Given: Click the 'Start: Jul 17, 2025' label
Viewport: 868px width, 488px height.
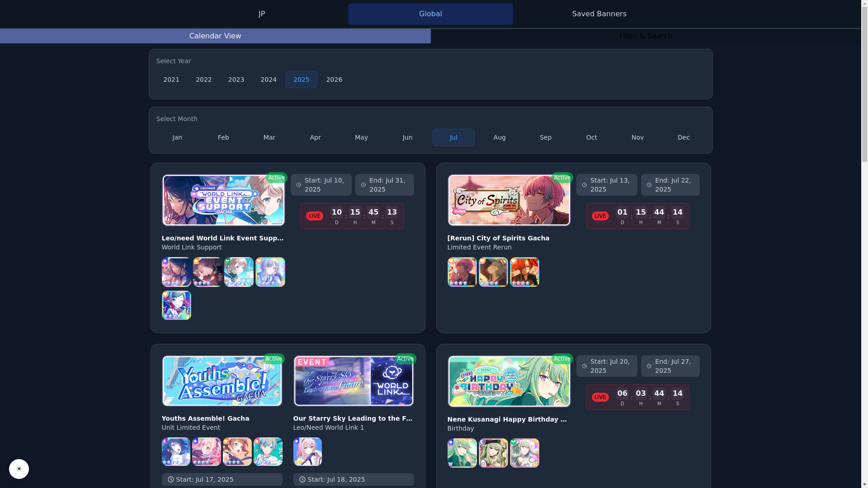Looking at the screenshot, I should pos(222,479).
